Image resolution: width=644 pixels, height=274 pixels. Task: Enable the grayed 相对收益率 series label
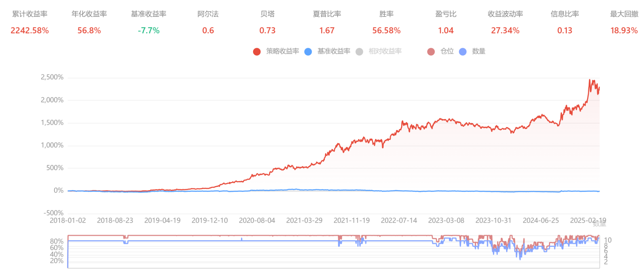click(x=385, y=51)
